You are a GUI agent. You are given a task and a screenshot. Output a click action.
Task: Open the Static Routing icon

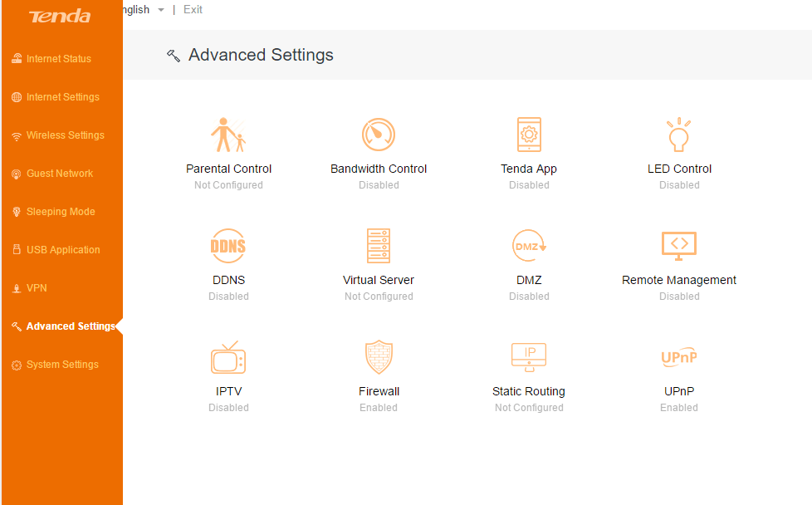pyautogui.click(x=529, y=357)
